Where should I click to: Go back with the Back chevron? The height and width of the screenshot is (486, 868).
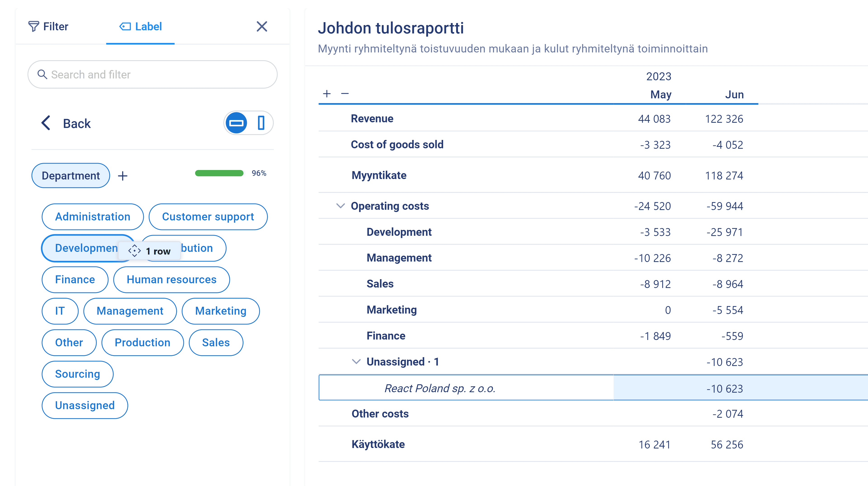(x=45, y=123)
